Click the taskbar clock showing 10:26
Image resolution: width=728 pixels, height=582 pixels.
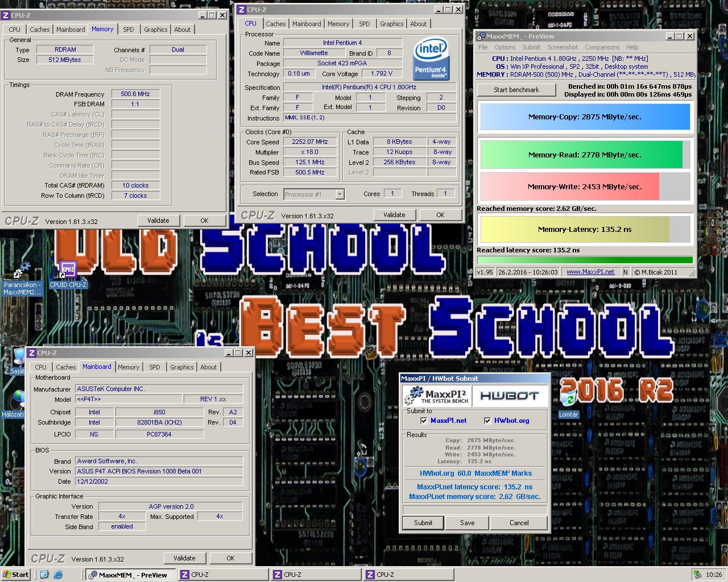click(713, 575)
